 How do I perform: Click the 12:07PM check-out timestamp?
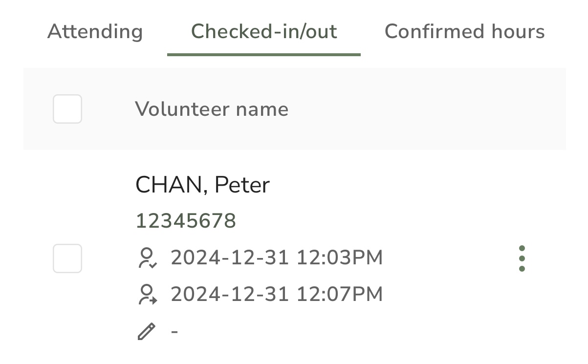pos(340,295)
